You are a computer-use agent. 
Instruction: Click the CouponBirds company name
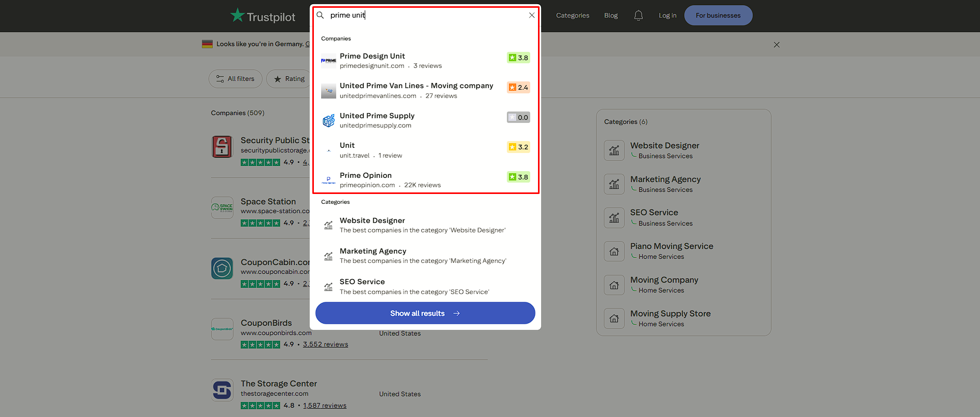coord(266,323)
